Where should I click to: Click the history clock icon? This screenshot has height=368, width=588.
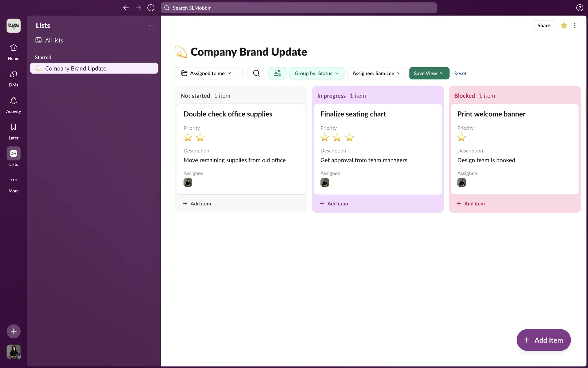click(x=151, y=8)
